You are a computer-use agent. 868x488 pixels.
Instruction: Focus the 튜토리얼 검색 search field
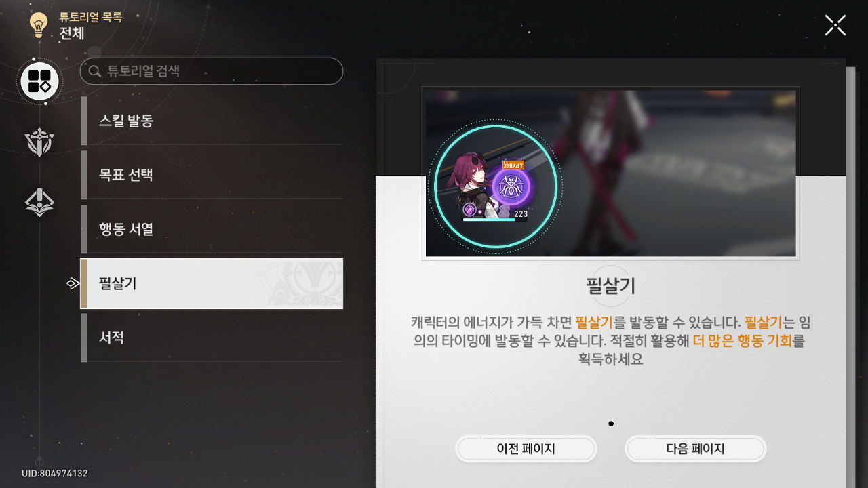click(x=212, y=71)
